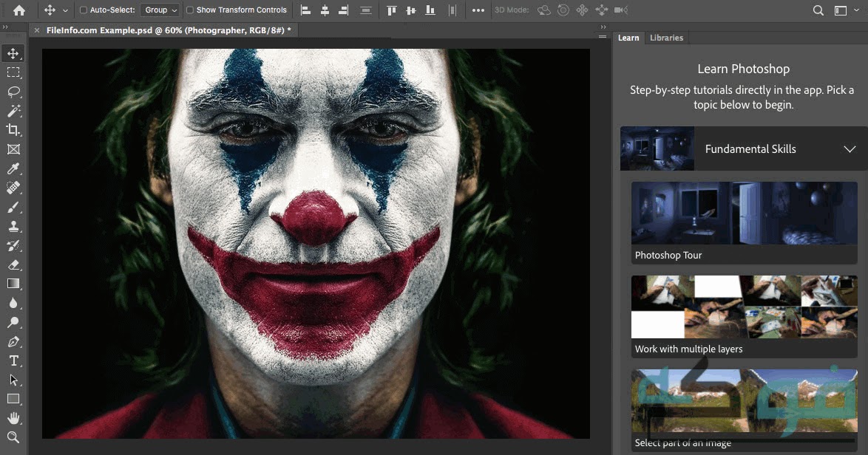Select the Crop tool
The height and width of the screenshot is (455, 868).
click(13, 130)
